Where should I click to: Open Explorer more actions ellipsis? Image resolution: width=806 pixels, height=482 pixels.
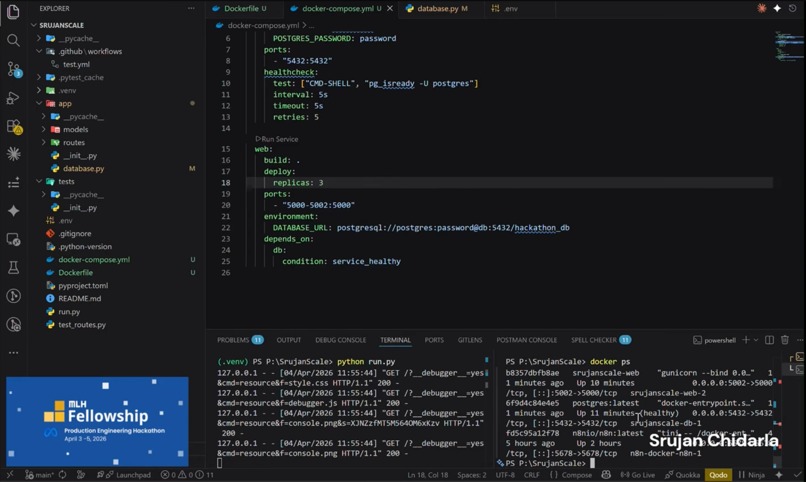191,8
